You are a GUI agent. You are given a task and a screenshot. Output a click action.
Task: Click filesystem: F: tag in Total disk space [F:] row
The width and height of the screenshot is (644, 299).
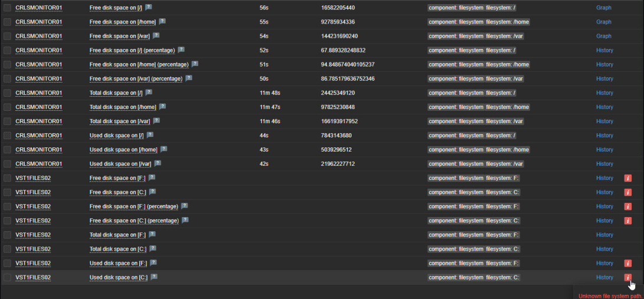coord(502,235)
